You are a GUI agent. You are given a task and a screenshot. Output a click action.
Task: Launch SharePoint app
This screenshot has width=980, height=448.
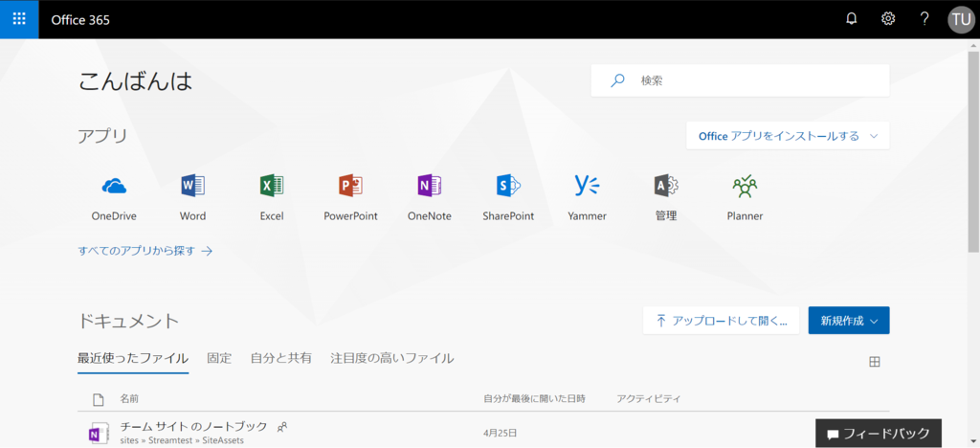508,199
